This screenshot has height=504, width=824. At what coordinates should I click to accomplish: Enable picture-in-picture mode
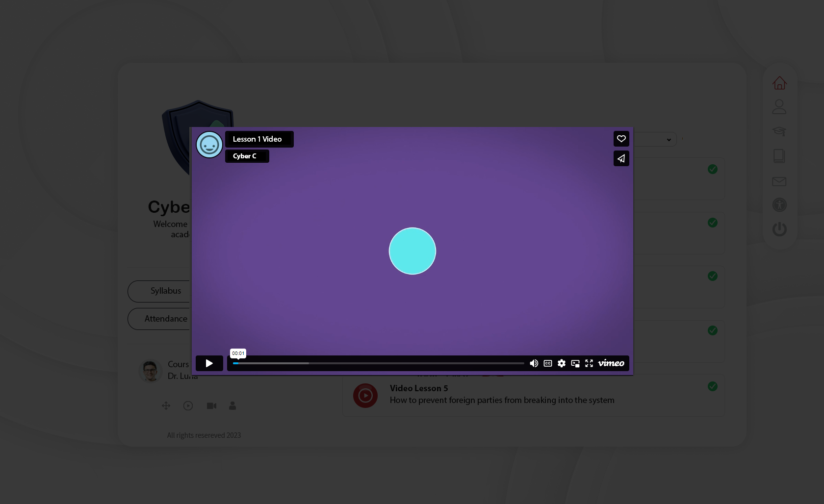[575, 363]
